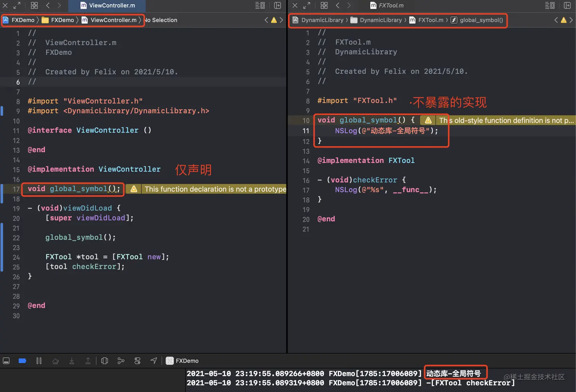Click the global_symbol(); call on line 22

(x=80, y=237)
